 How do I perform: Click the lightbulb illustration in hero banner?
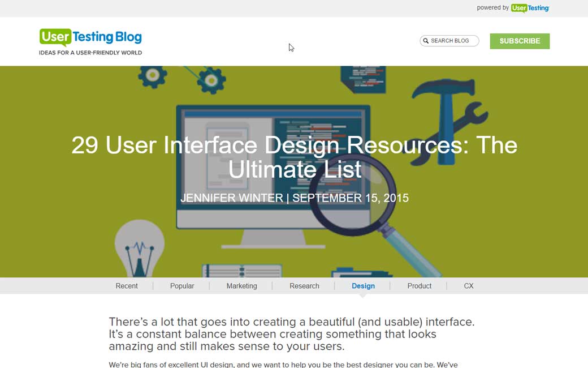139,247
